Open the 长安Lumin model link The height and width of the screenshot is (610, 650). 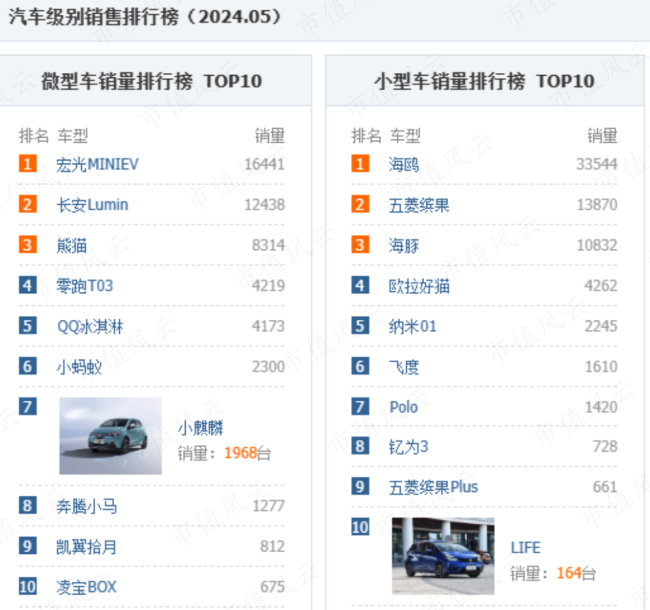92,205
